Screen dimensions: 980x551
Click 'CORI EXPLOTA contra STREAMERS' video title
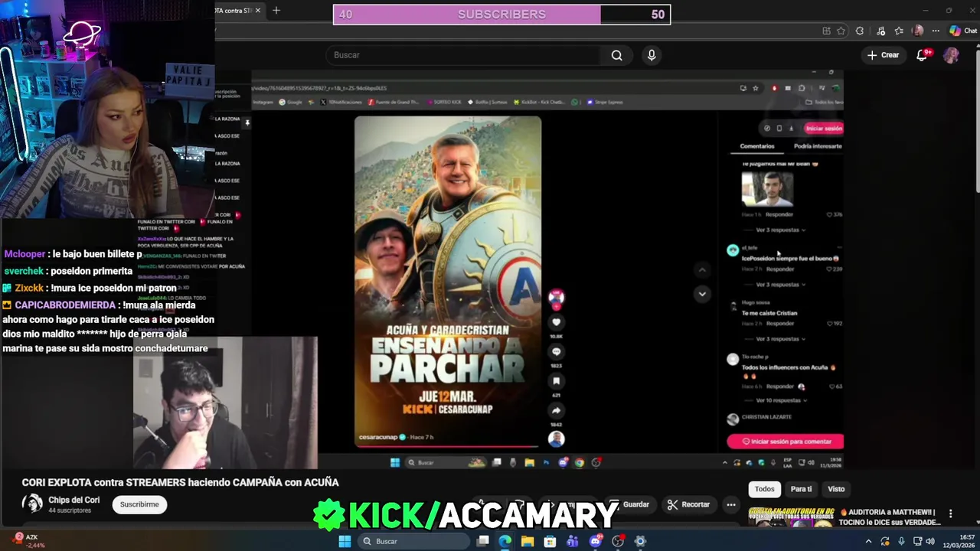click(x=180, y=482)
